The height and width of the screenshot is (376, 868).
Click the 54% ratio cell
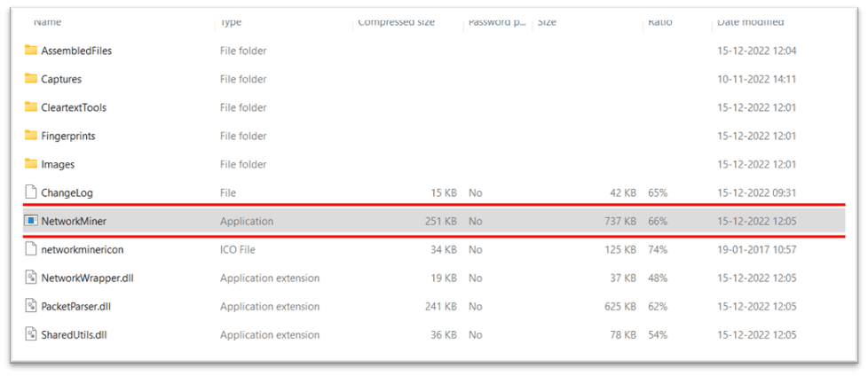658,335
